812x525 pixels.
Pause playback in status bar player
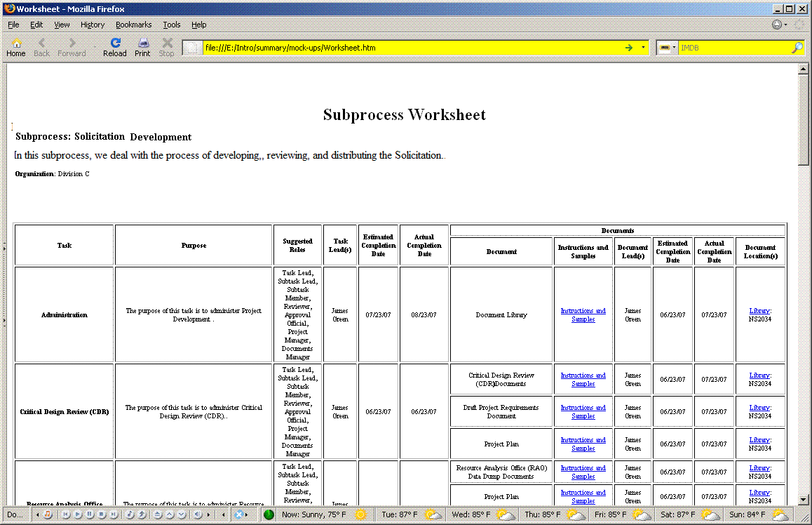click(90, 514)
